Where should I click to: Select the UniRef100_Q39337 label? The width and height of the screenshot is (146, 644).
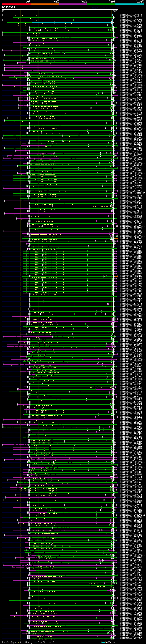[x=131, y=342]
